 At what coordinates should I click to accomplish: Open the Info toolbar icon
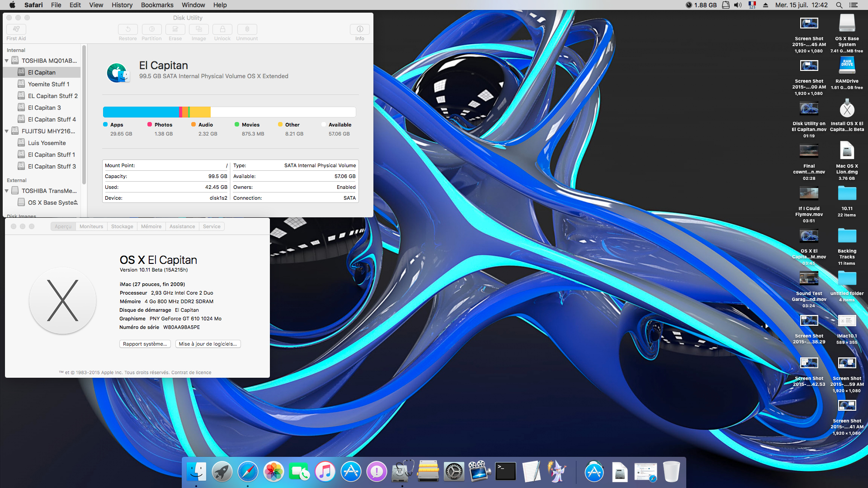[x=360, y=29]
